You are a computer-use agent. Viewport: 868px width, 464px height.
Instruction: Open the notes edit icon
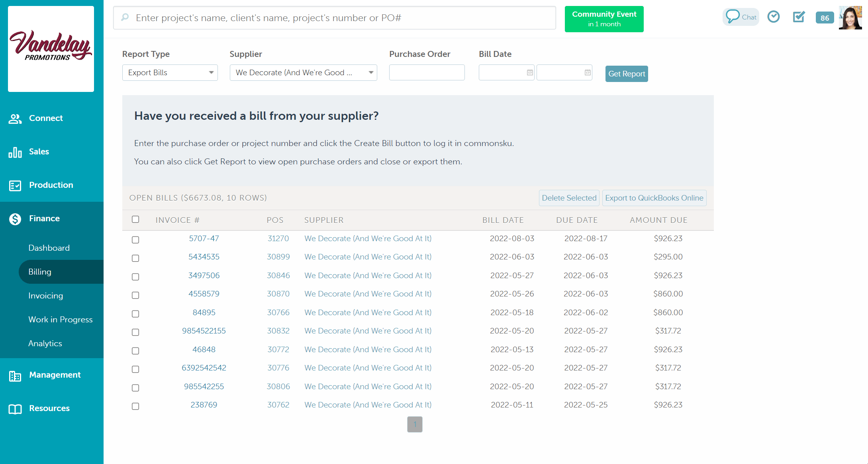coord(799,17)
